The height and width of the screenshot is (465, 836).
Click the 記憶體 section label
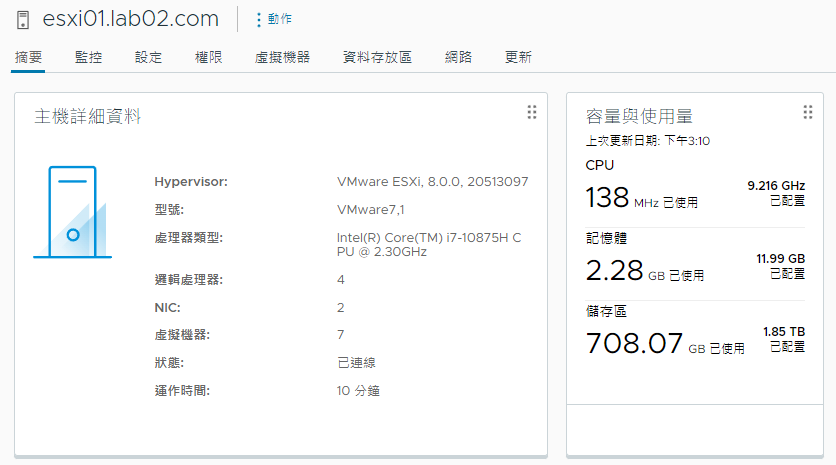[x=606, y=238]
